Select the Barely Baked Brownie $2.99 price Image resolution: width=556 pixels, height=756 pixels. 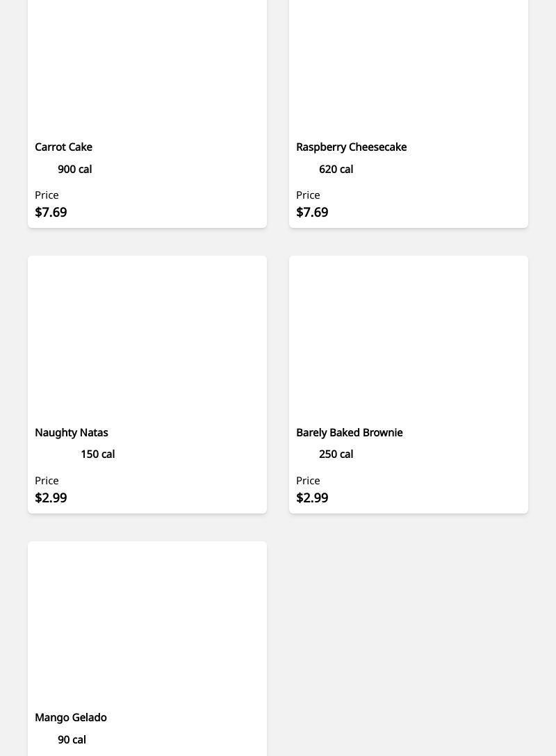click(312, 498)
